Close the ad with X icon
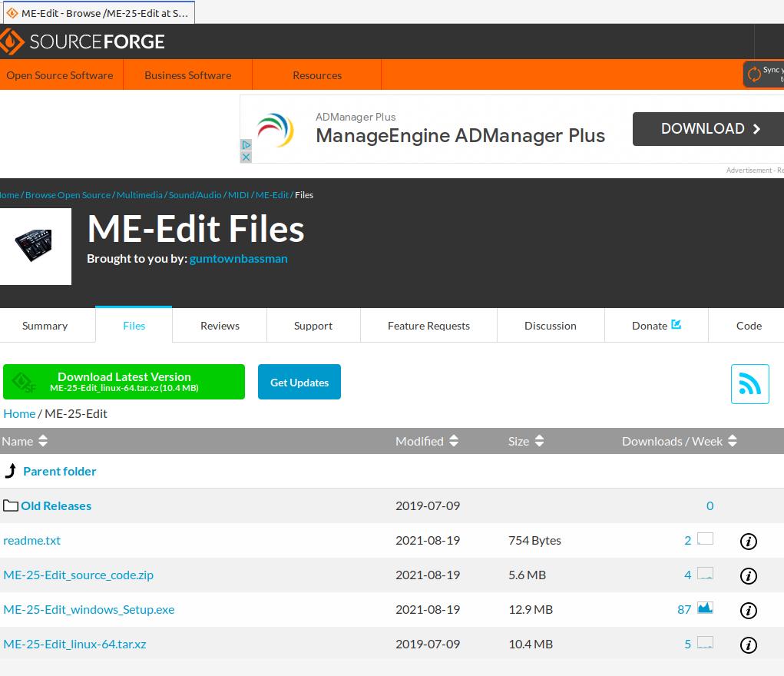 (246, 157)
